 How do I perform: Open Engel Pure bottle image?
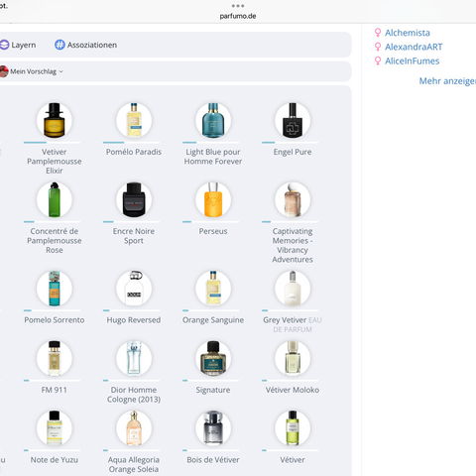point(293,120)
